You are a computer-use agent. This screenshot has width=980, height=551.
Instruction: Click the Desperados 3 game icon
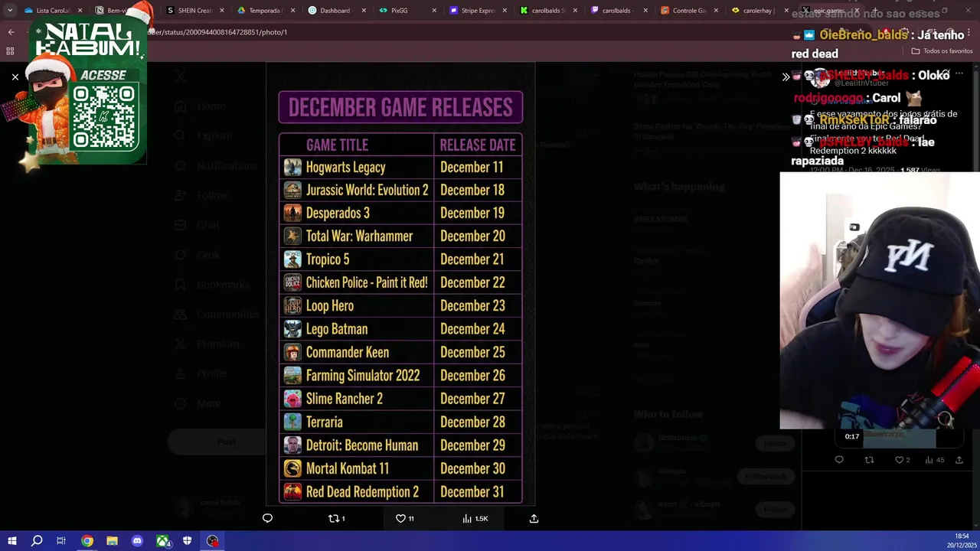(292, 213)
